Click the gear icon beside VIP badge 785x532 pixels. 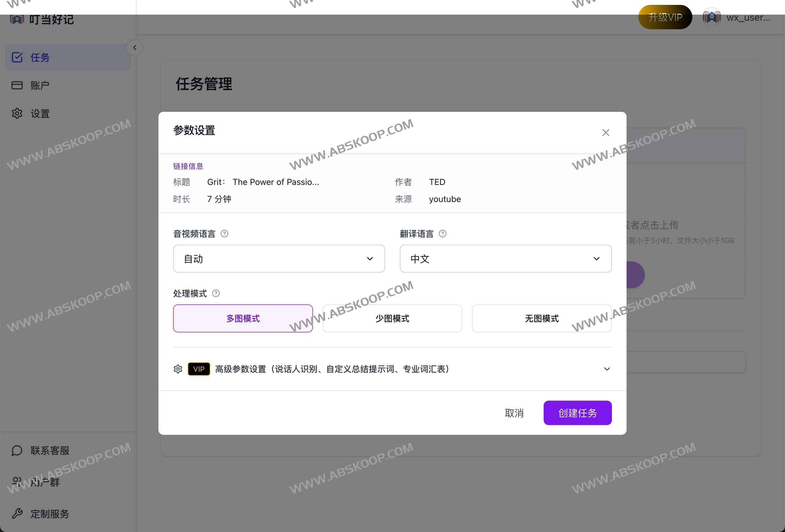point(178,369)
